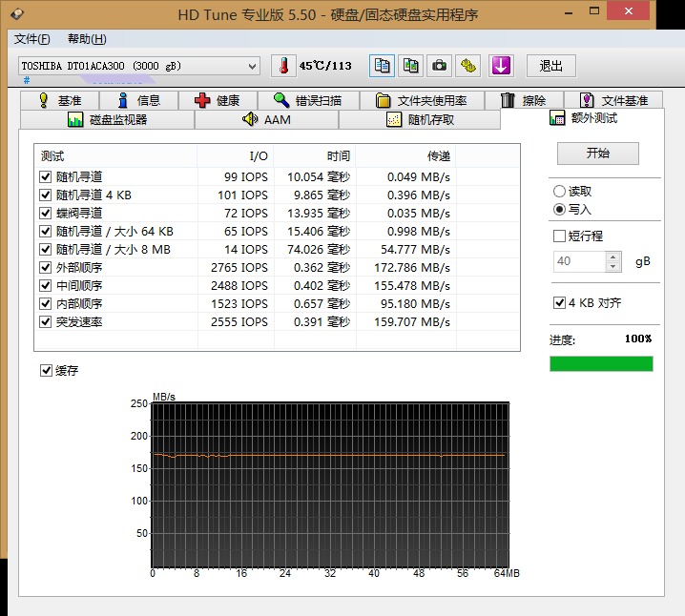The height and width of the screenshot is (616, 685).
Task: Click the purple download arrow icon
Action: pos(501,66)
